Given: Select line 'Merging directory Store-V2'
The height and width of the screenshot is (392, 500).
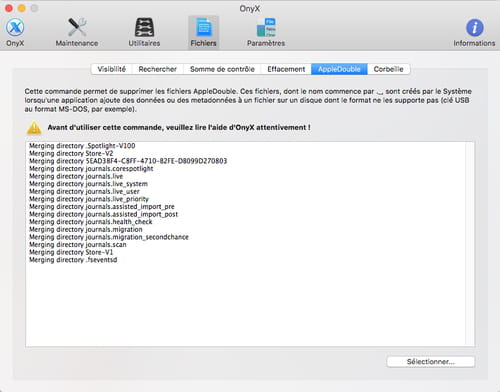Looking at the screenshot, I should [x=71, y=153].
